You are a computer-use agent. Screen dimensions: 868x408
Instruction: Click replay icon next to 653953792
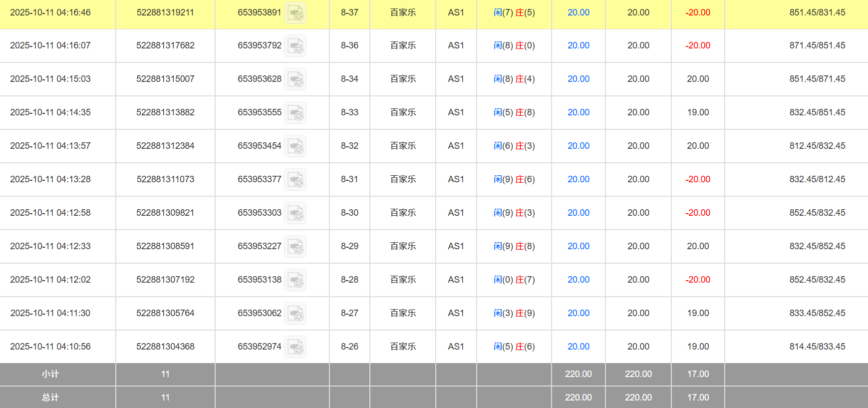click(295, 46)
